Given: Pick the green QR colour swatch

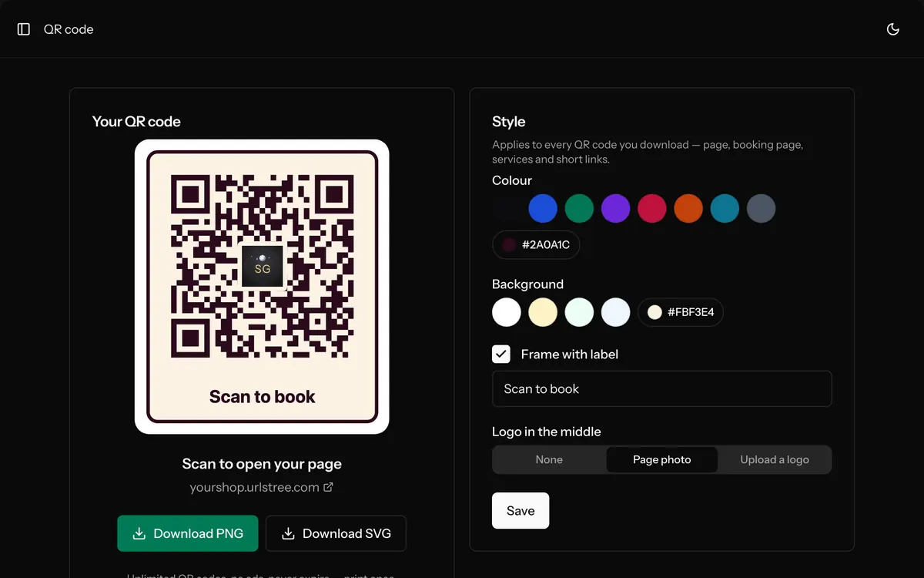Looking at the screenshot, I should [x=580, y=209].
